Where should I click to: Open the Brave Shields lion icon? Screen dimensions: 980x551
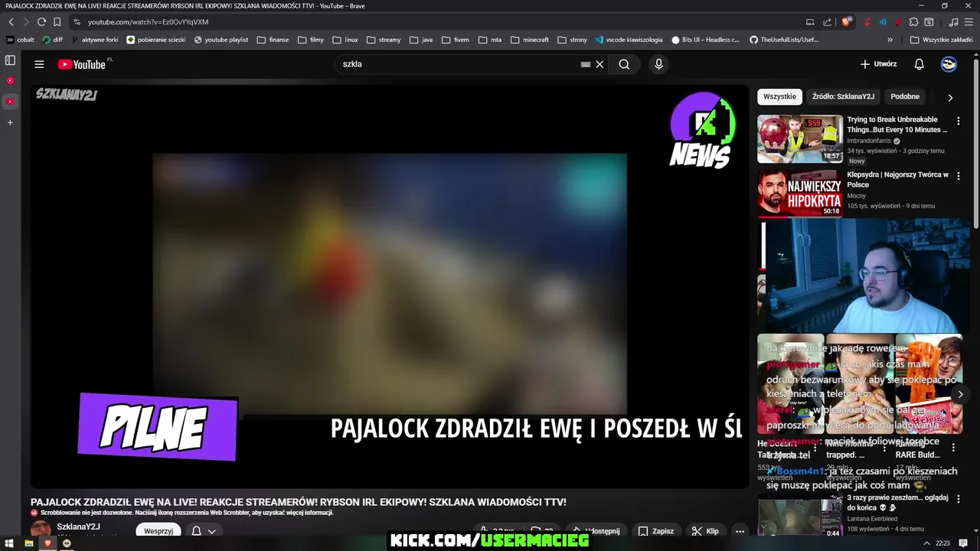[847, 22]
